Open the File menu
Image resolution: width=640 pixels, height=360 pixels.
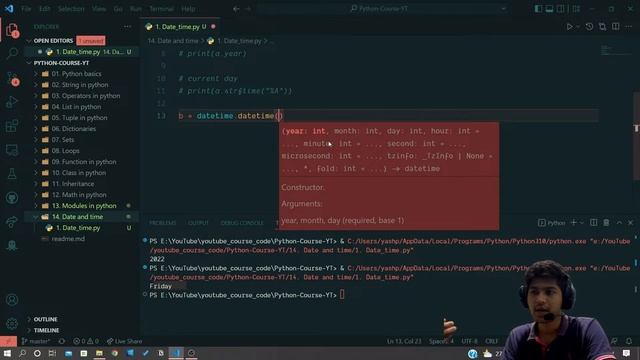tap(26, 9)
